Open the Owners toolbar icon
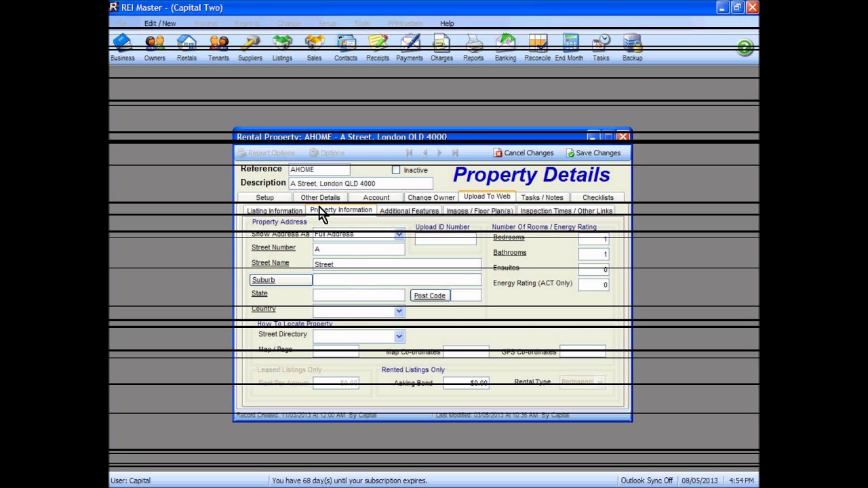 click(x=155, y=48)
